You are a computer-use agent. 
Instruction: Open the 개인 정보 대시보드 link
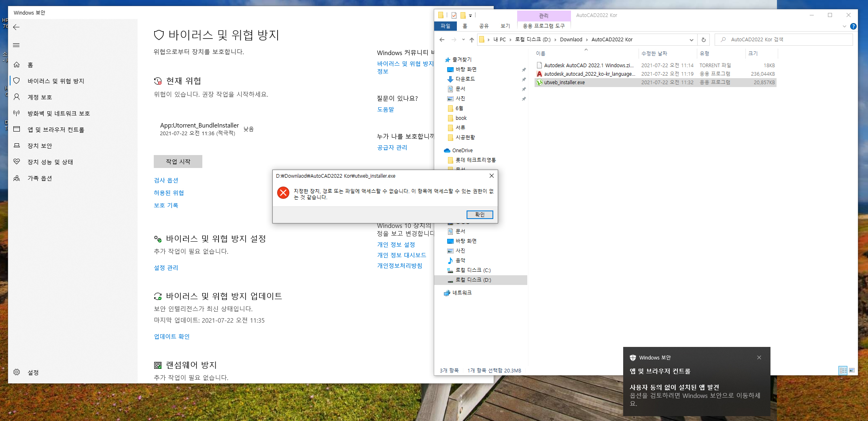402,255
